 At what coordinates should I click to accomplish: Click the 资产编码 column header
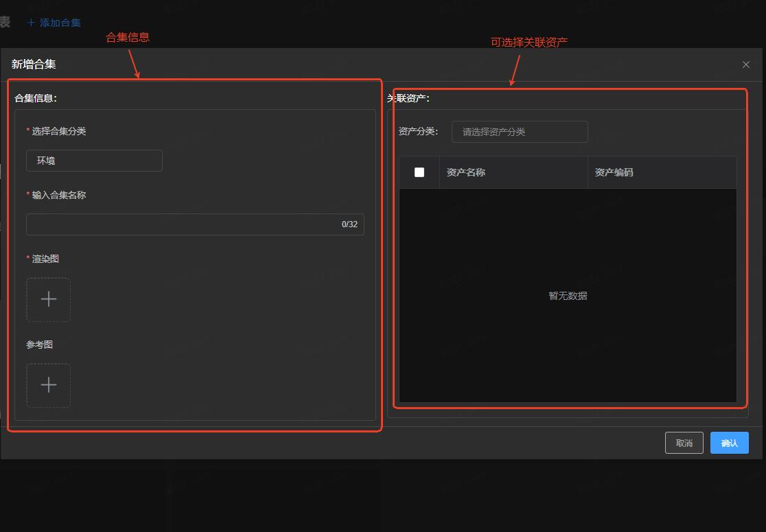(614, 172)
